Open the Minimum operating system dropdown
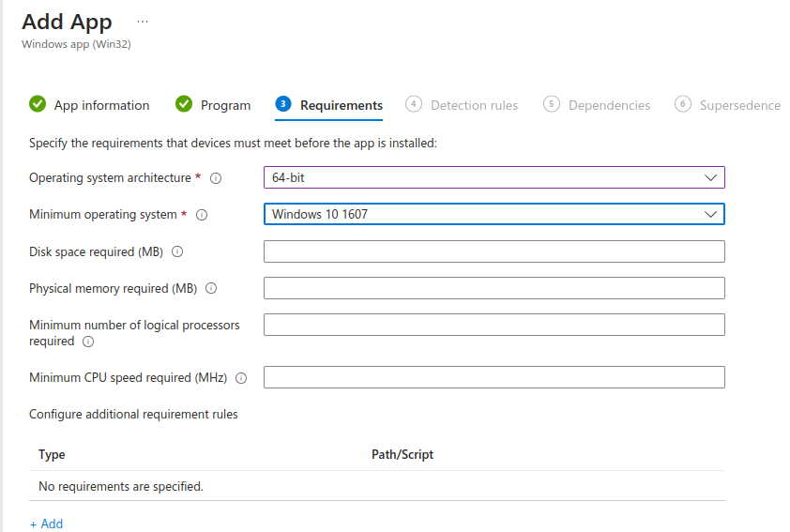The height and width of the screenshot is (532, 790). pos(494,214)
